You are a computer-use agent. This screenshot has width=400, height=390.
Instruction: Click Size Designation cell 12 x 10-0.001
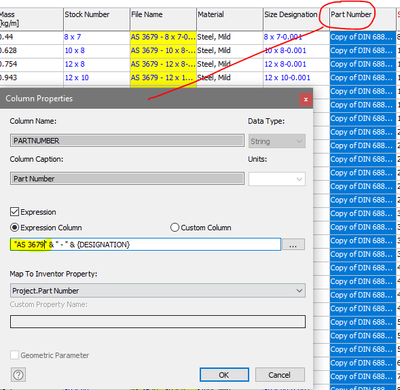296,78
